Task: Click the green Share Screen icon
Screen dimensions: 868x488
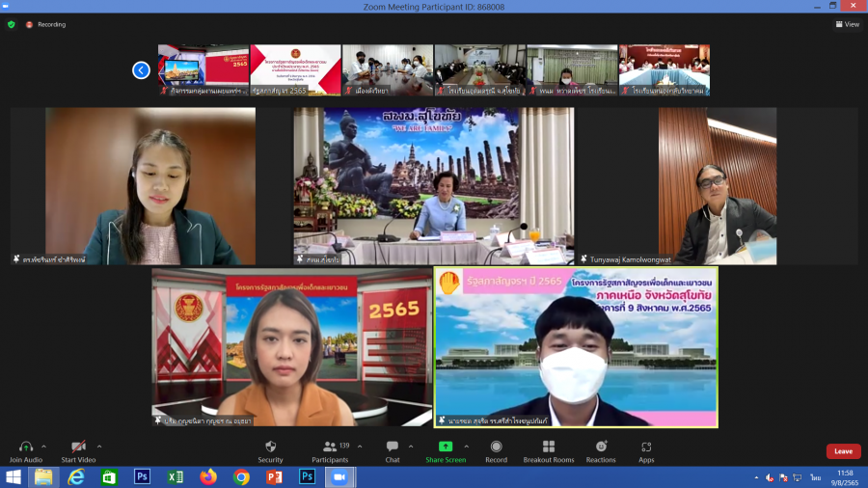Action: [445, 447]
